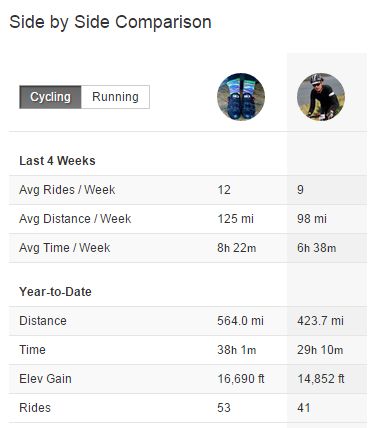Screen dimensions: 377x428
Task: Click the 38h 1m year-to-date time
Action: pos(237,350)
